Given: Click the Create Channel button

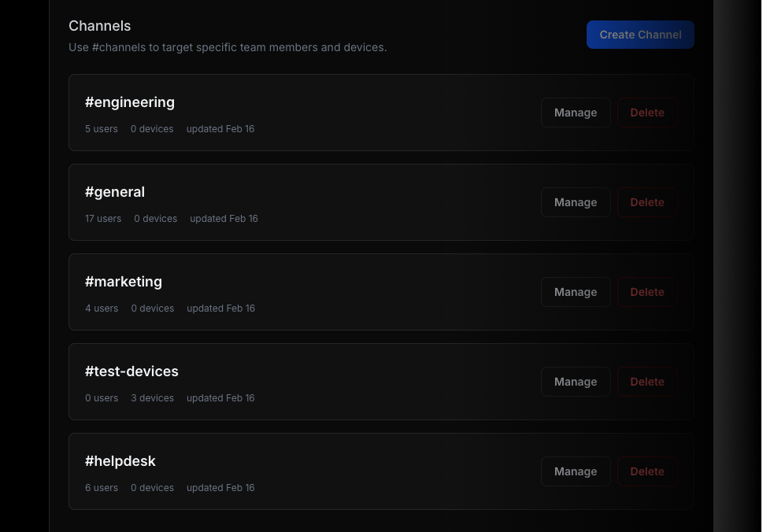Looking at the screenshot, I should (640, 35).
